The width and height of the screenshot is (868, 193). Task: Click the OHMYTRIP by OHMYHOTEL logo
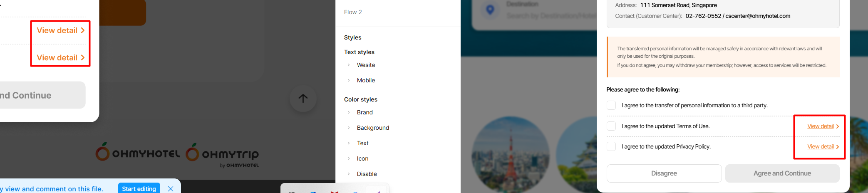(222, 155)
